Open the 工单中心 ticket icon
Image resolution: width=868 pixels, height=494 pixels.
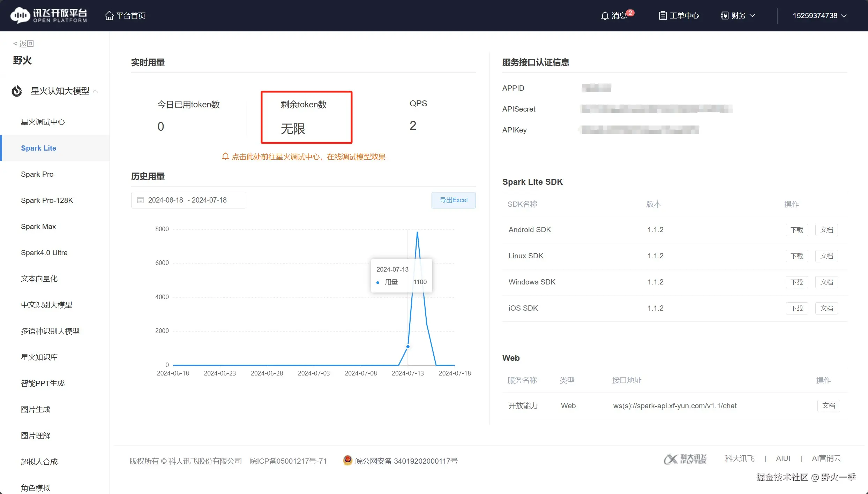click(663, 16)
